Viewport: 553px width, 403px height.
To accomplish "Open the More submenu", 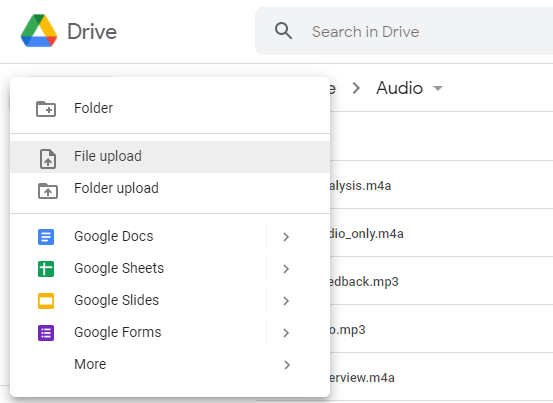I will (x=170, y=364).
